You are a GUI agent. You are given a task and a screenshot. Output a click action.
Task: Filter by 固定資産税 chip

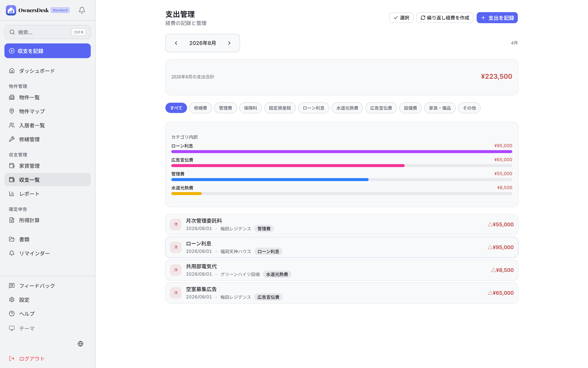(x=280, y=108)
